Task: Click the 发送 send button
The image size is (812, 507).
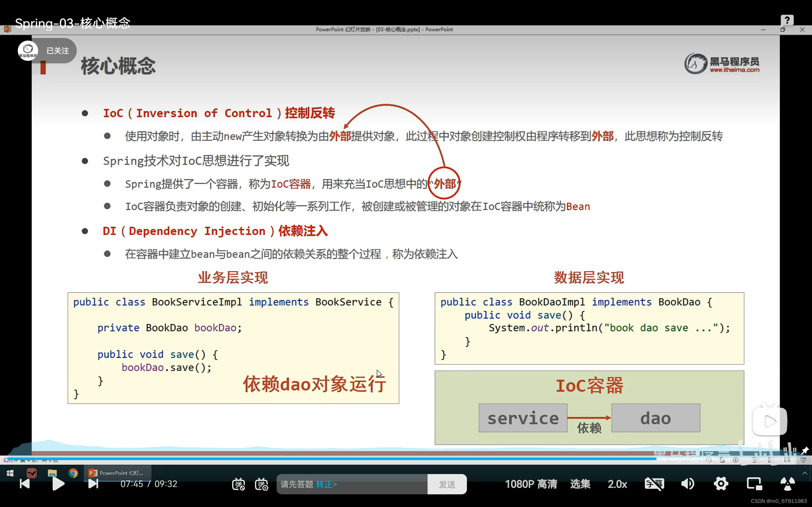Action: (447, 484)
